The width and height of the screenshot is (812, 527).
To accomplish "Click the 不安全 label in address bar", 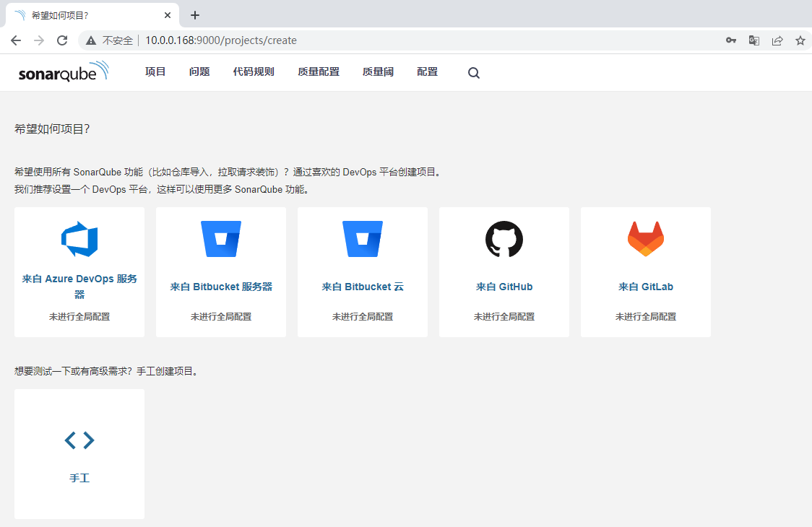I will tap(118, 40).
